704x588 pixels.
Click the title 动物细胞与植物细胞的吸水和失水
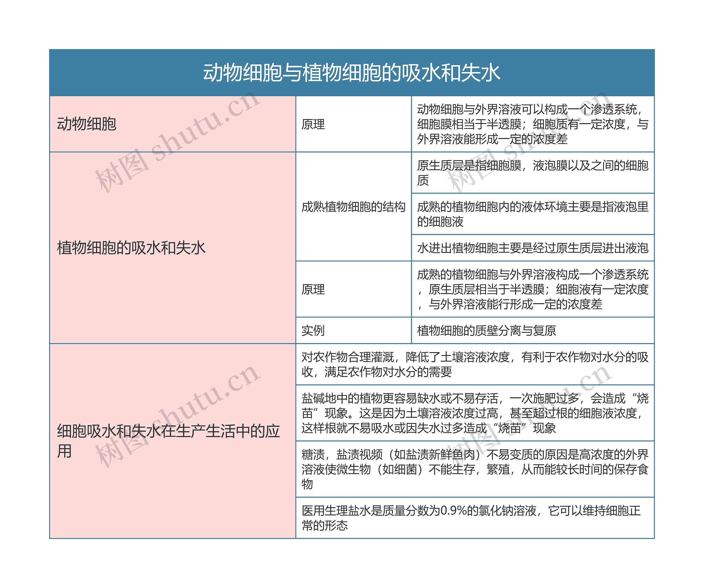[x=352, y=73]
